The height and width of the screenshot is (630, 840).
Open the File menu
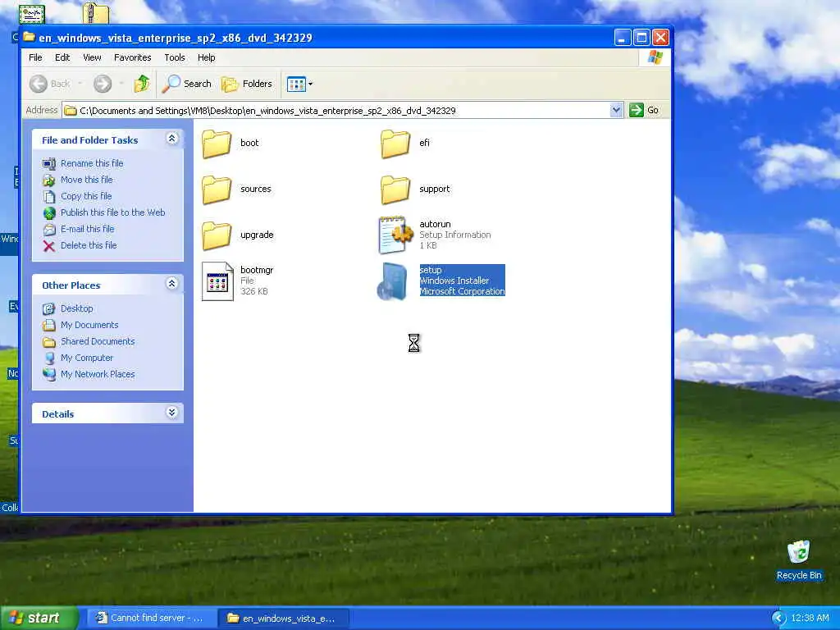click(x=35, y=57)
